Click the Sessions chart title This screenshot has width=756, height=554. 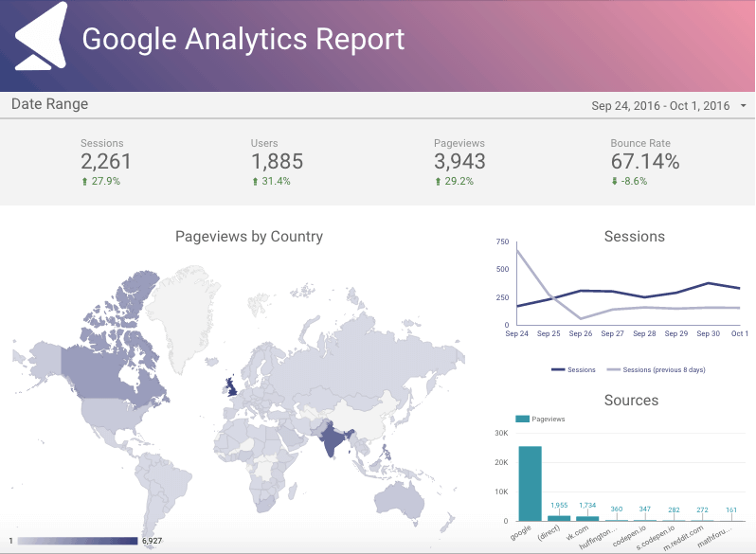635,237
